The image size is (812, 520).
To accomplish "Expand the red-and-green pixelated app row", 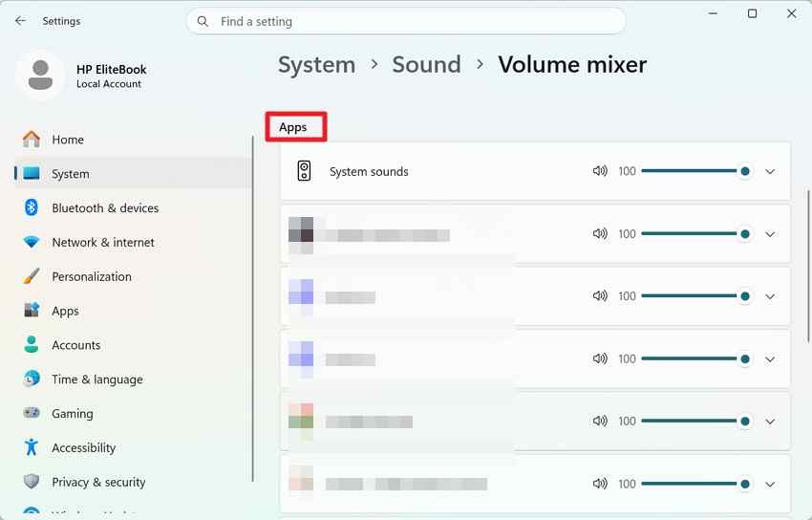I will 770,422.
